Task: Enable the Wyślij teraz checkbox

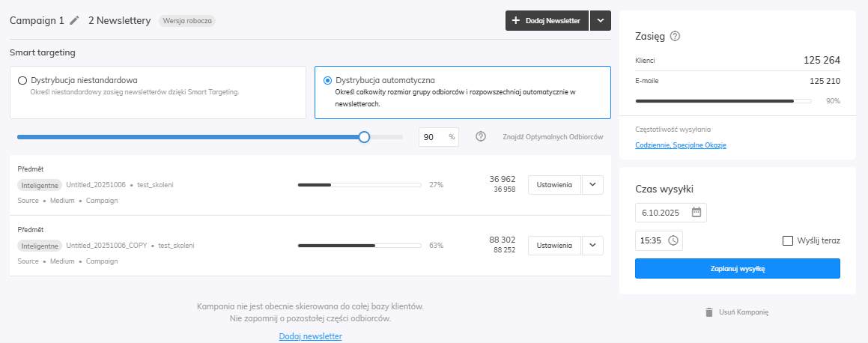Action: click(787, 240)
